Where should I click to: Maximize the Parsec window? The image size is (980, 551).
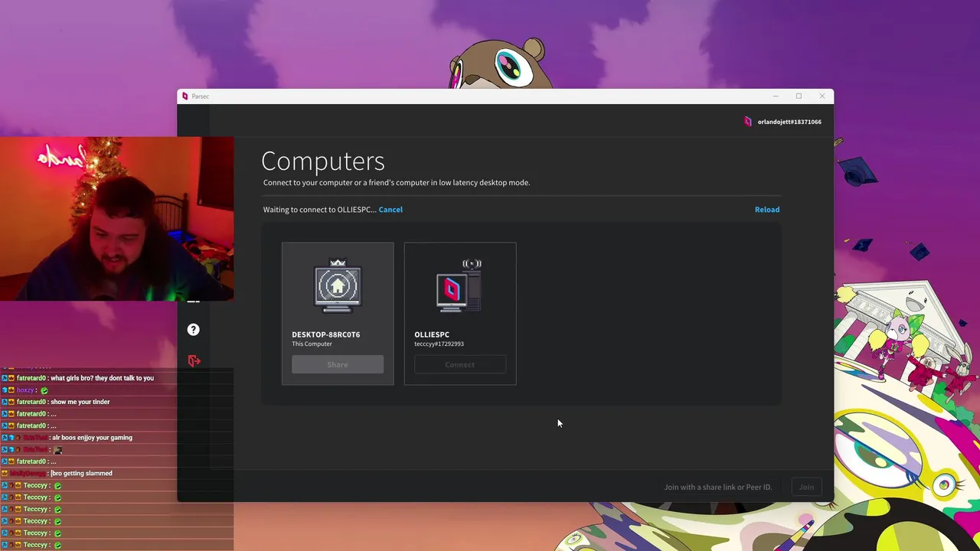click(x=799, y=96)
